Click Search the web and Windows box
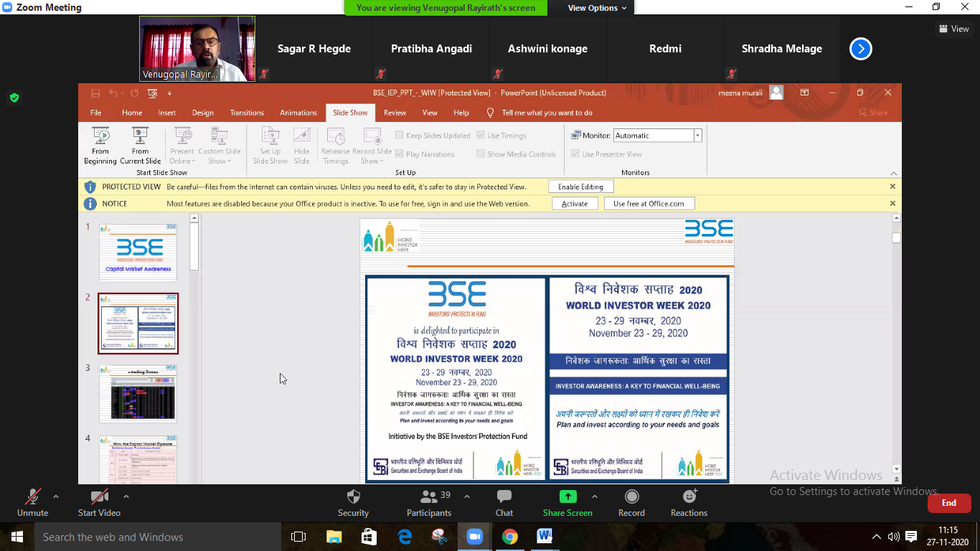 (158, 537)
